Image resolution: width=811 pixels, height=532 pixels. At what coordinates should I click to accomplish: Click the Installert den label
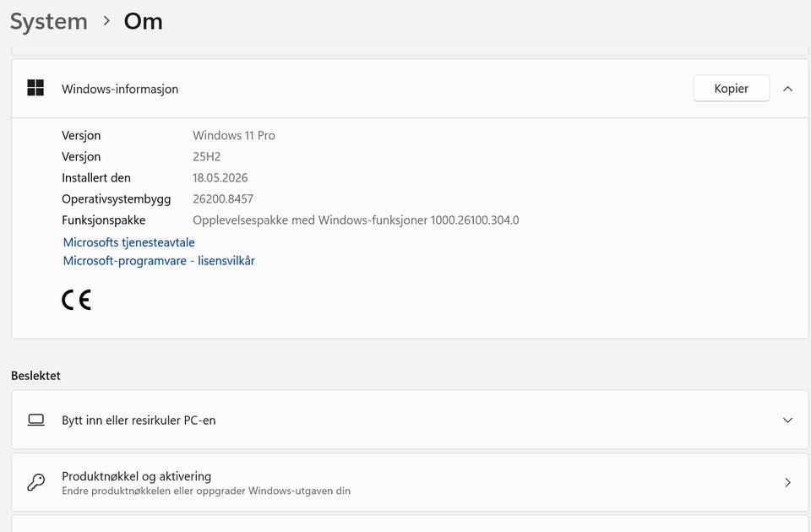pos(96,178)
